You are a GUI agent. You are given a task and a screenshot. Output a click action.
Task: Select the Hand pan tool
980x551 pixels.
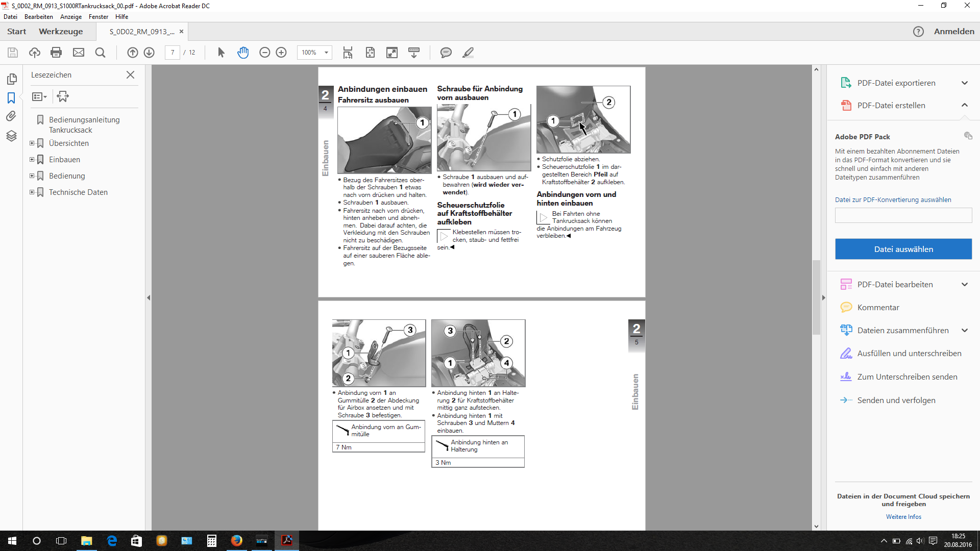click(x=243, y=53)
